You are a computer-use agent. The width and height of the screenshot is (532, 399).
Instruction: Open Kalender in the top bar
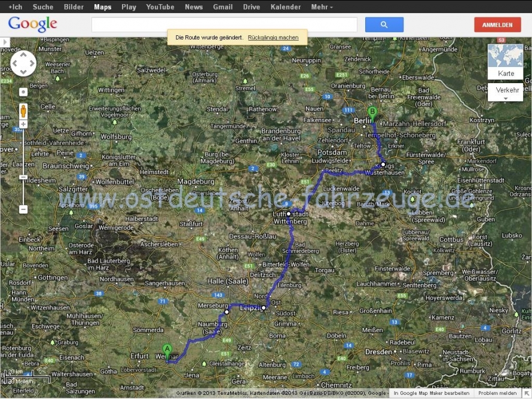286,7
